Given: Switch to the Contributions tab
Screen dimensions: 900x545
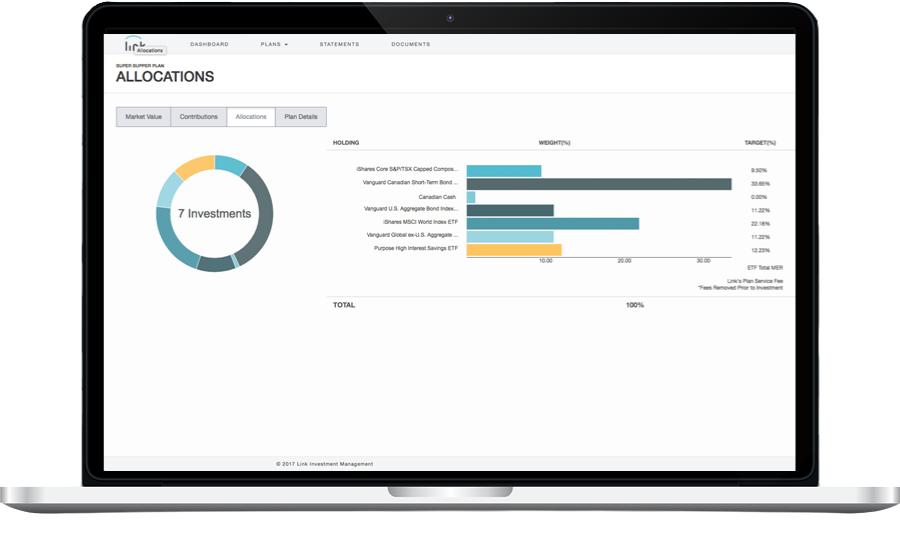Looking at the screenshot, I should [x=199, y=116].
